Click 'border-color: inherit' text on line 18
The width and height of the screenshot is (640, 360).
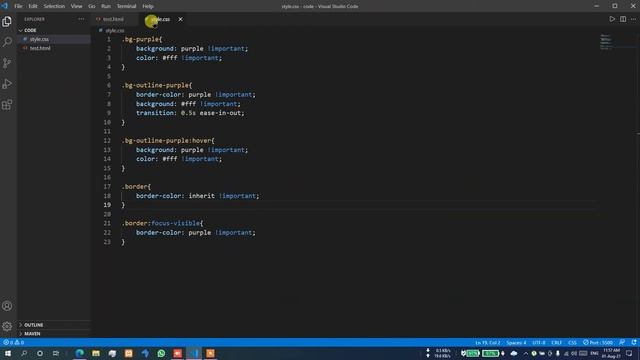click(x=175, y=196)
